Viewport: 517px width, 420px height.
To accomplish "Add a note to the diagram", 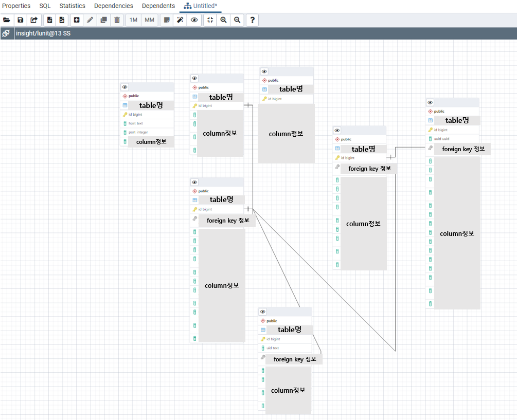I will point(166,20).
